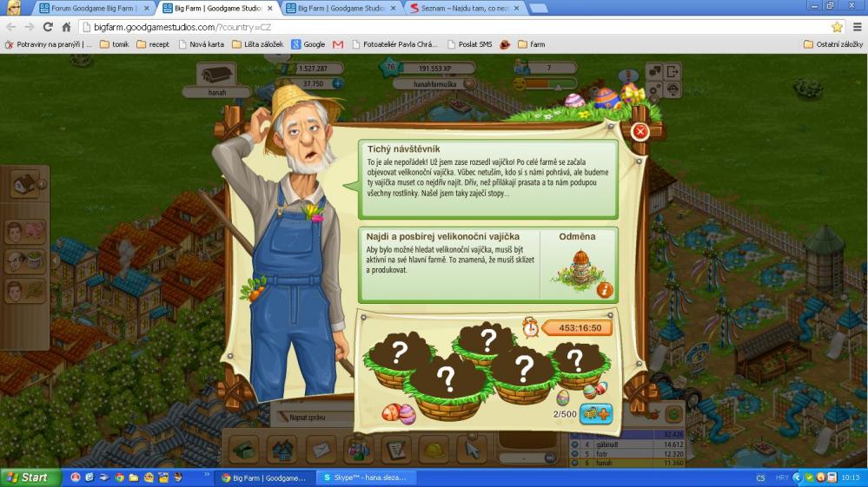Open a new browser tab

click(538, 9)
